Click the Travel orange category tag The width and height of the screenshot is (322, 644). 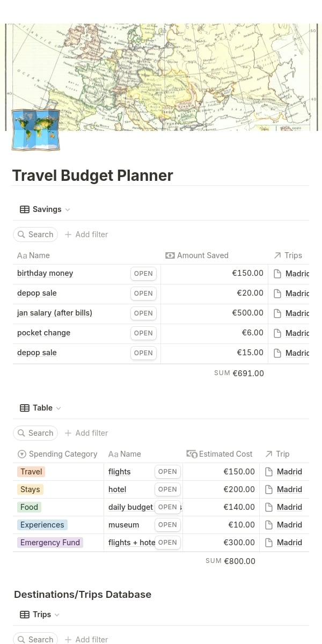pyautogui.click(x=31, y=472)
